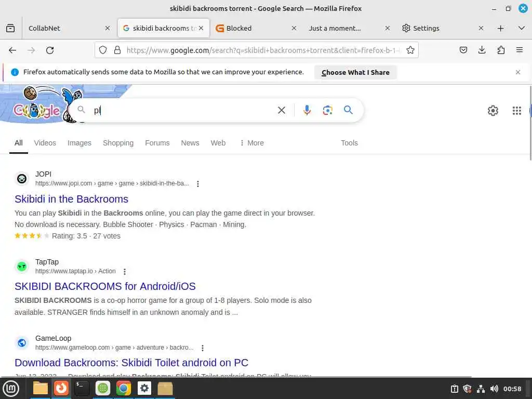This screenshot has height=399, width=532.
Task: Open the Firefox View icon at tab strip start
Action: click(x=10, y=28)
